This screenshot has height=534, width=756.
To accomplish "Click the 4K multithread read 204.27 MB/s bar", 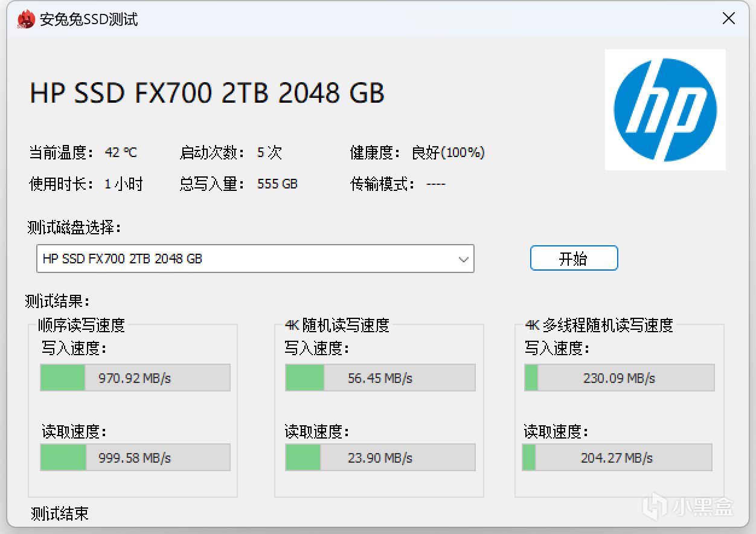I will point(617,458).
